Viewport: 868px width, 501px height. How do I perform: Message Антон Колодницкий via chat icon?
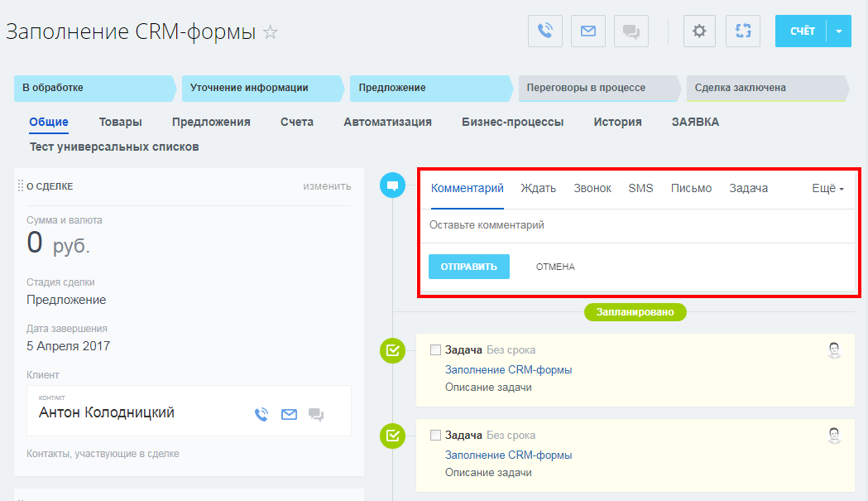point(316,415)
